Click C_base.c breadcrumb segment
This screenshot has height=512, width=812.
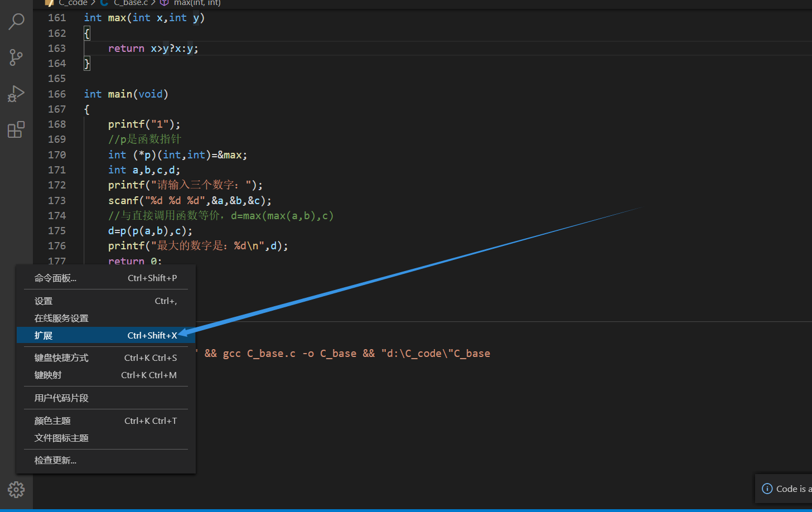pos(131,3)
